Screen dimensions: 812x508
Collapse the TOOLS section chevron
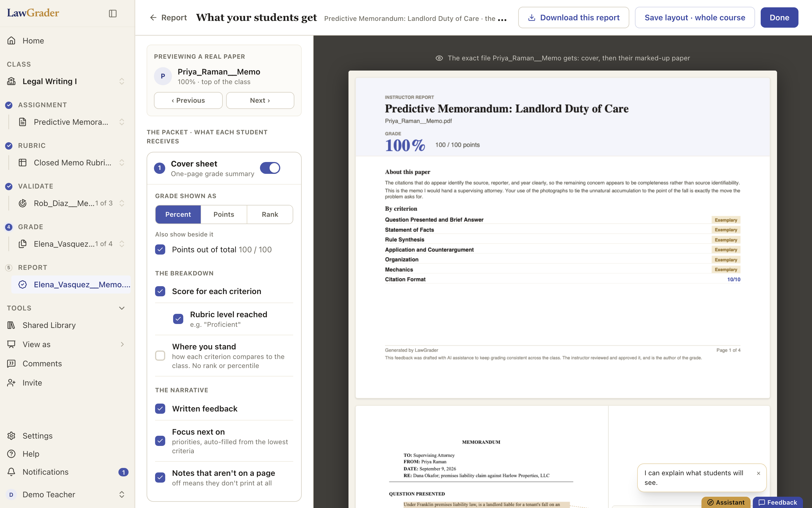point(122,308)
